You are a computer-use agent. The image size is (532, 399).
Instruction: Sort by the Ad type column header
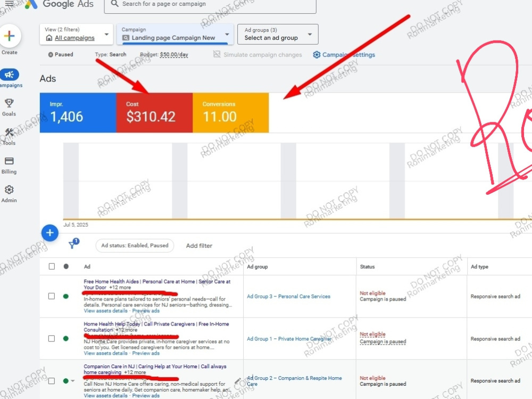point(479,267)
